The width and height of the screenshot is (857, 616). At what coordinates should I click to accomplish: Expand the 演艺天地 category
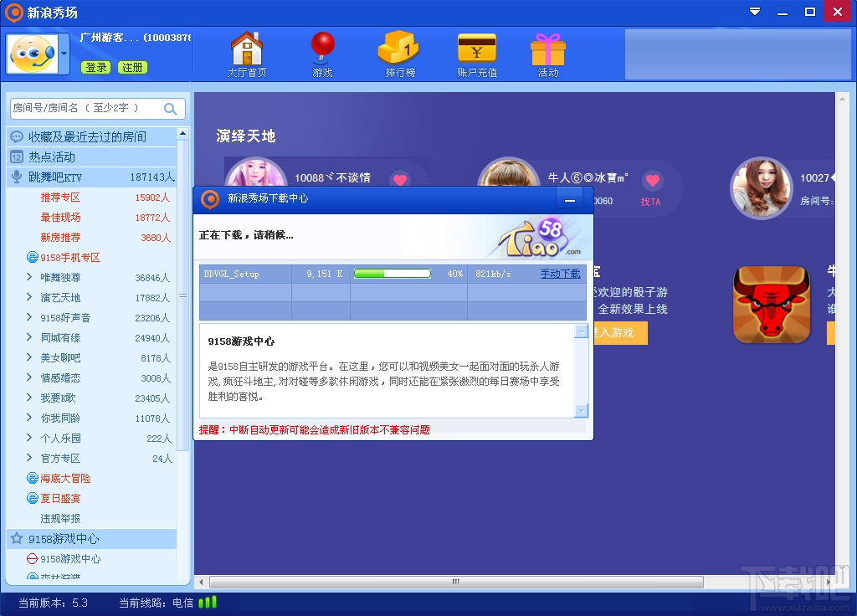tap(29, 297)
